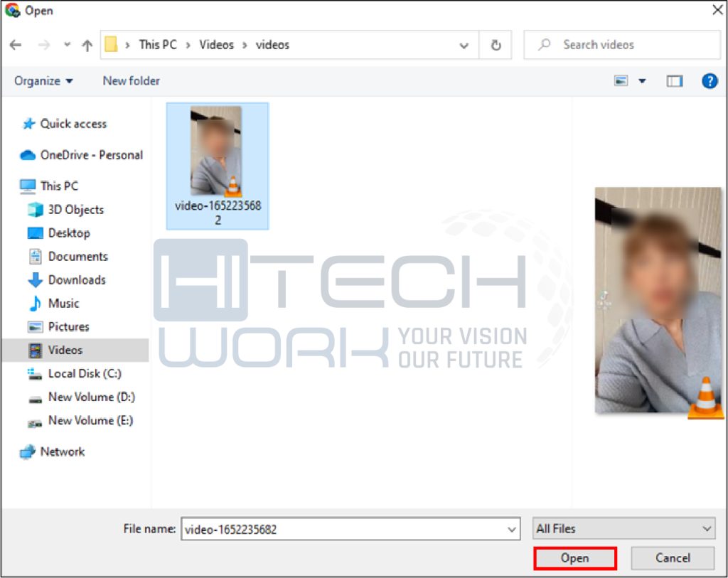Click the Search videos field

click(622, 45)
